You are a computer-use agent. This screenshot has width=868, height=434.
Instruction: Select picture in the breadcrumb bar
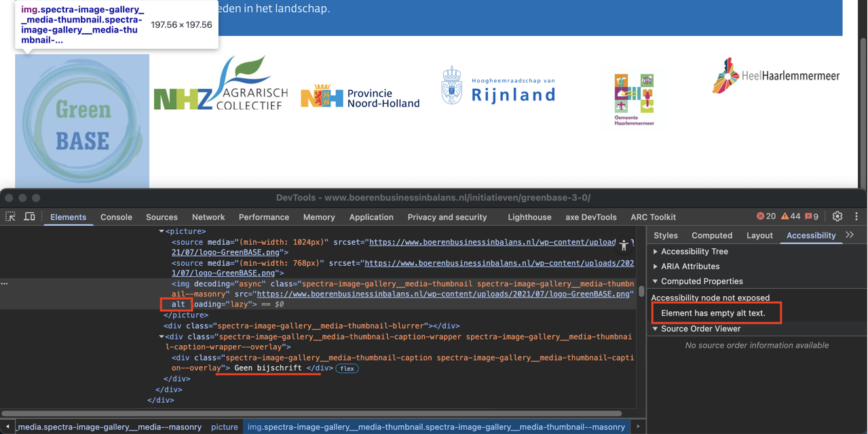coord(224,427)
